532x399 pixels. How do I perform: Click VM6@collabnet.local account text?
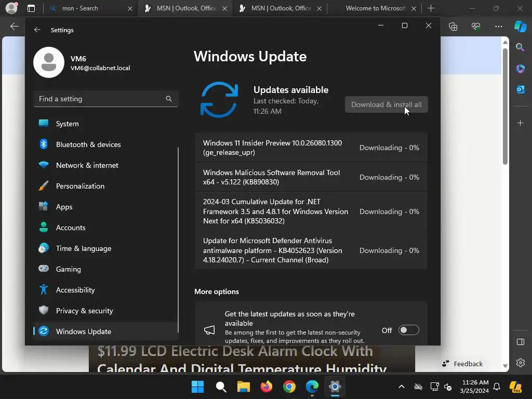pyautogui.click(x=100, y=68)
